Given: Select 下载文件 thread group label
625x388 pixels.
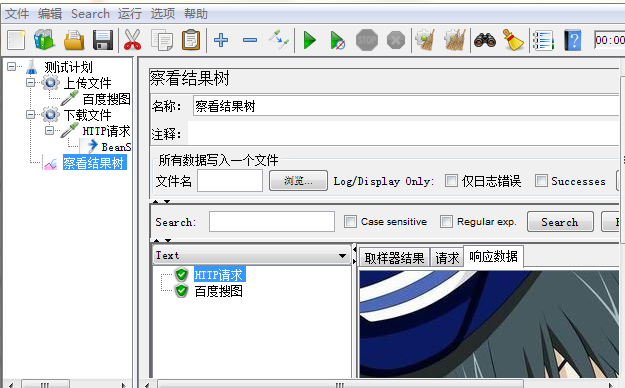Looking at the screenshot, I should pyautogui.click(x=87, y=115).
